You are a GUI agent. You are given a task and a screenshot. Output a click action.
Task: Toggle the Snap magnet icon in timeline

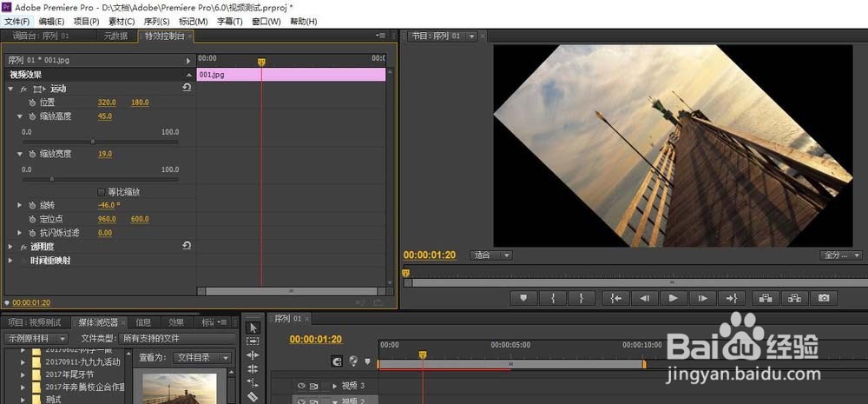(x=337, y=361)
